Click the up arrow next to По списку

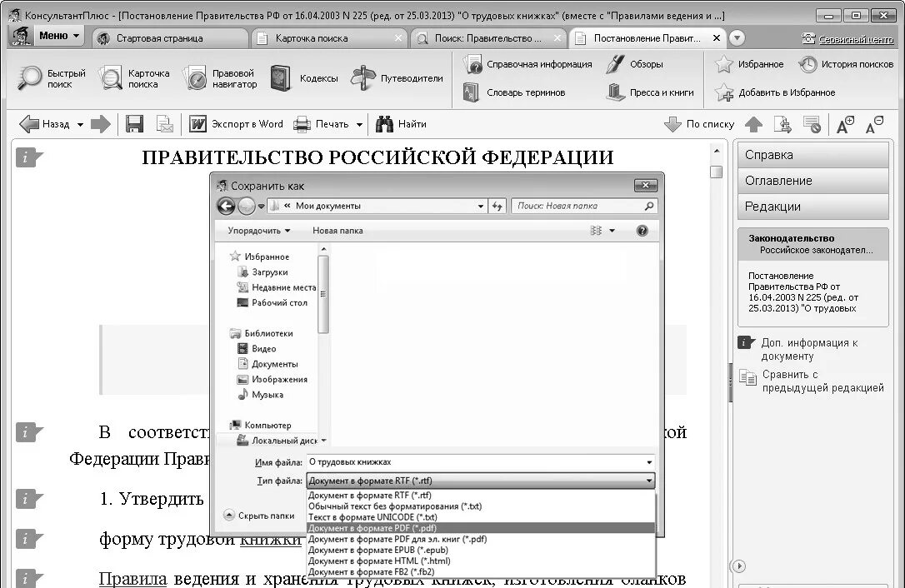753,123
